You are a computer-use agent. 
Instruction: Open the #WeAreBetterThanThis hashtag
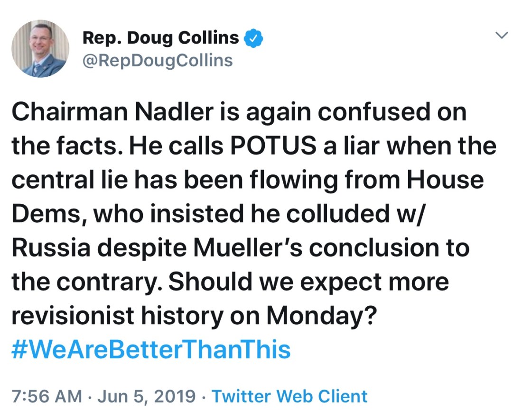coord(151,349)
